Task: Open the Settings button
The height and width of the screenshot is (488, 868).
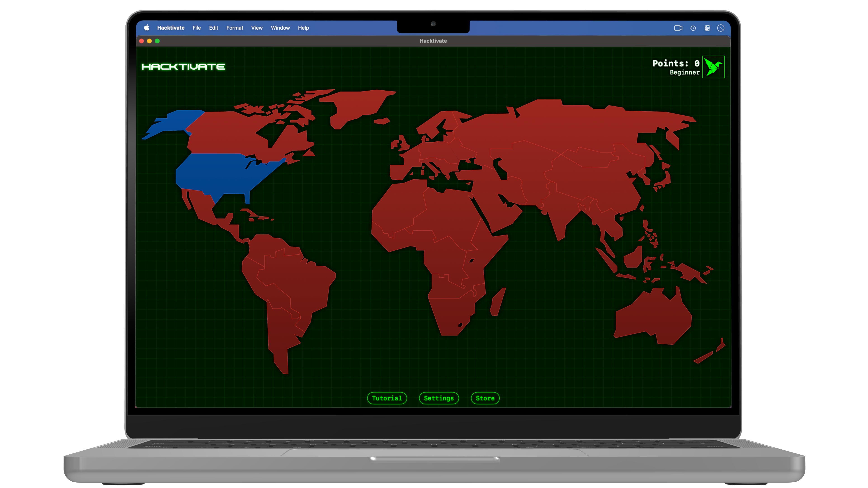Action: [x=439, y=398]
